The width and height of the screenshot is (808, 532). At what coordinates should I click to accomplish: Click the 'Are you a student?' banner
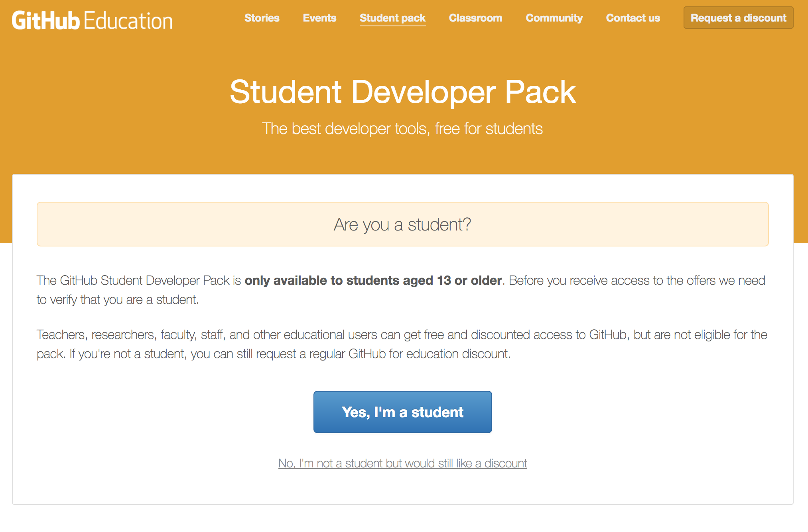point(402,224)
